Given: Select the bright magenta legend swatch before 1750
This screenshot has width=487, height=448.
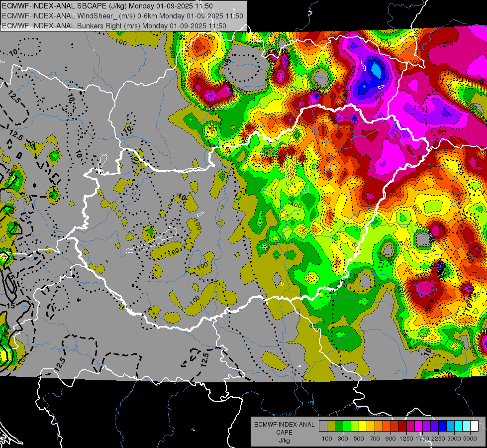Looking at the screenshot, I should click(x=419, y=426).
